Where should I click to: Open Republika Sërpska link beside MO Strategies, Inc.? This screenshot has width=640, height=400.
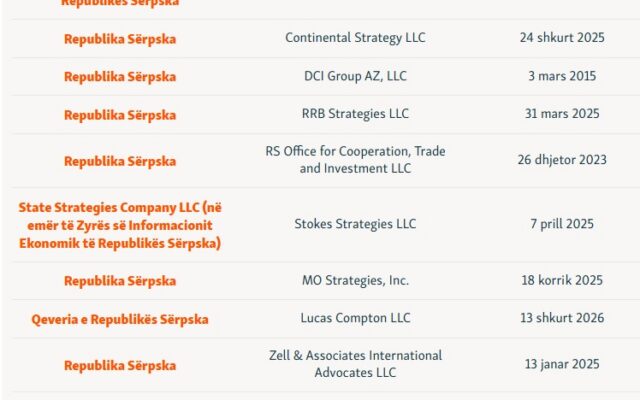tap(120, 281)
